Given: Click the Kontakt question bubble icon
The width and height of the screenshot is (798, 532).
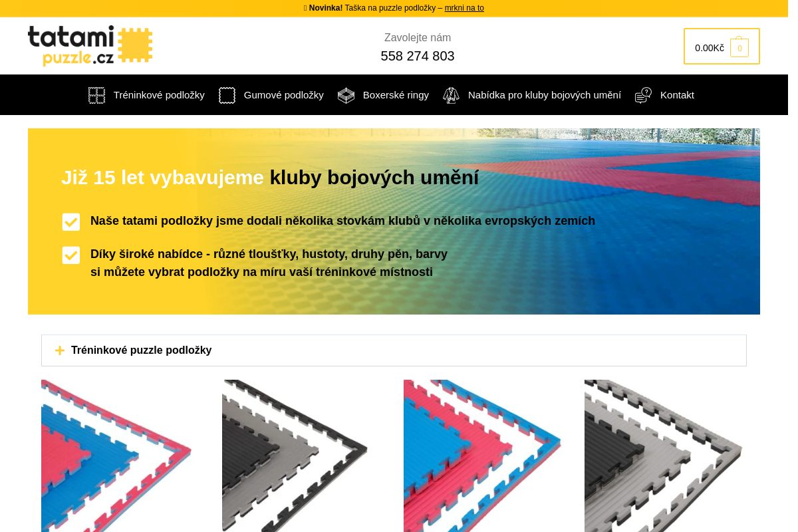Looking at the screenshot, I should point(643,95).
